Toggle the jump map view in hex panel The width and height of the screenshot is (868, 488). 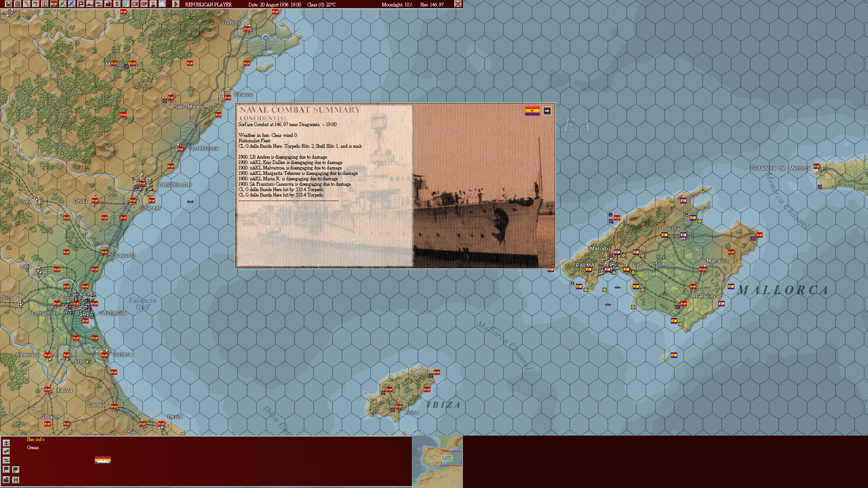16,470
